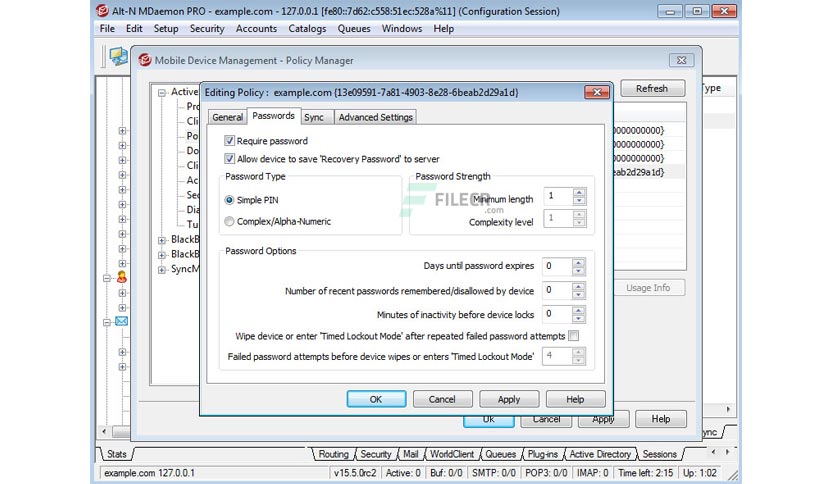Open the Security menu

[207, 29]
